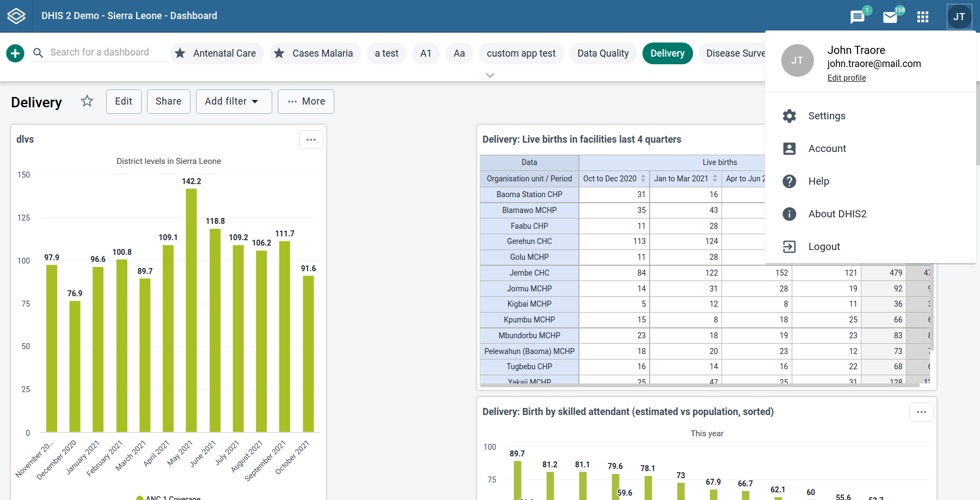
Task: Open the apps grid menu
Action: (x=923, y=17)
